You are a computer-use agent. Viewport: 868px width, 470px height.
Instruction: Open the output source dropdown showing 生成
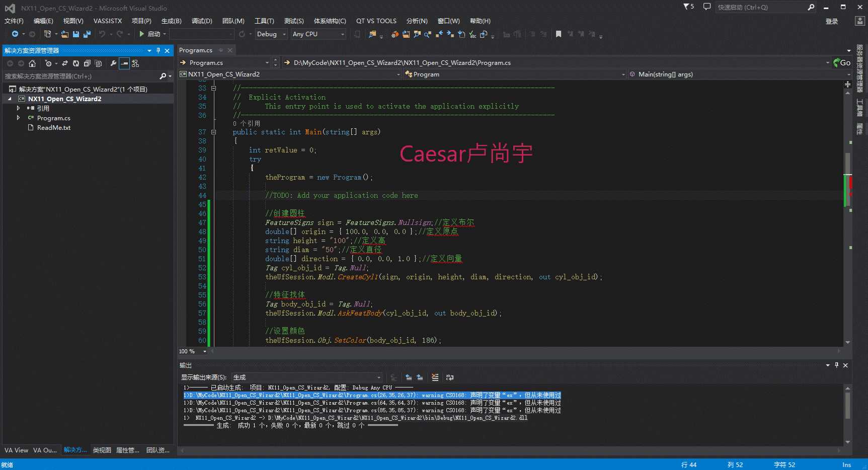click(306, 377)
